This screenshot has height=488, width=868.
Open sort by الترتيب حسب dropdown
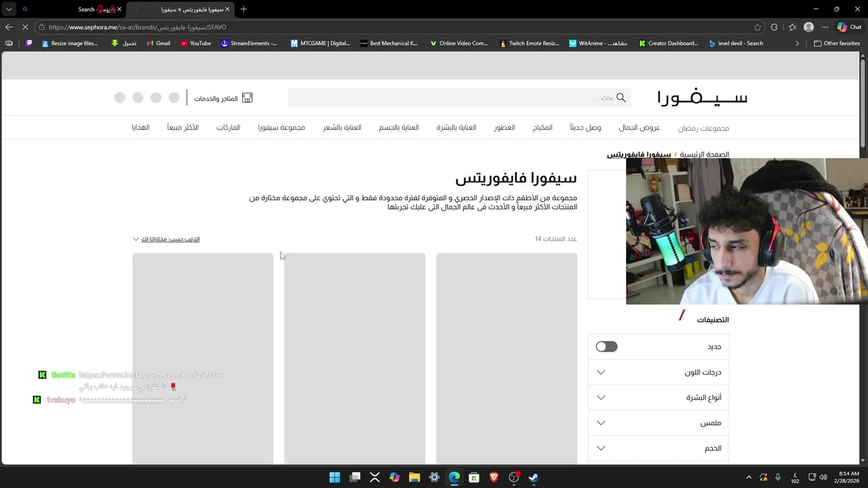tap(166, 239)
